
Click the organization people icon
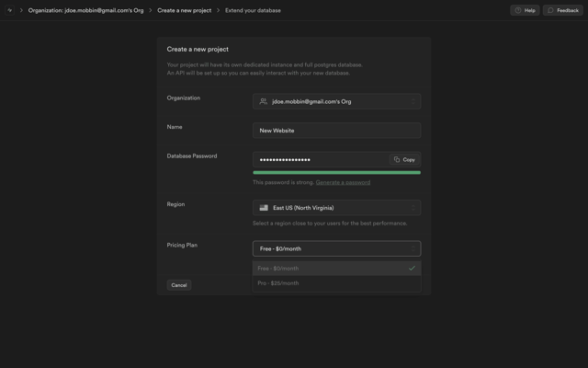264,101
